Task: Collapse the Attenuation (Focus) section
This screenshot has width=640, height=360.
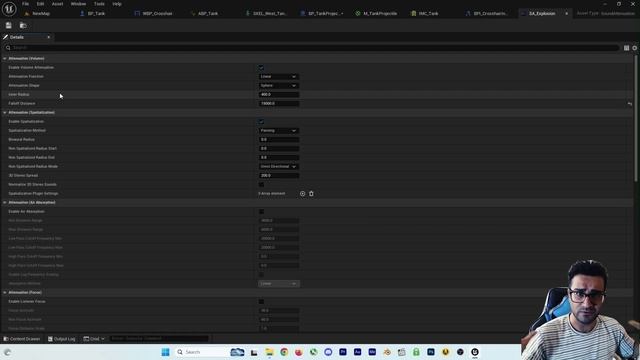Action: [4, 293]
